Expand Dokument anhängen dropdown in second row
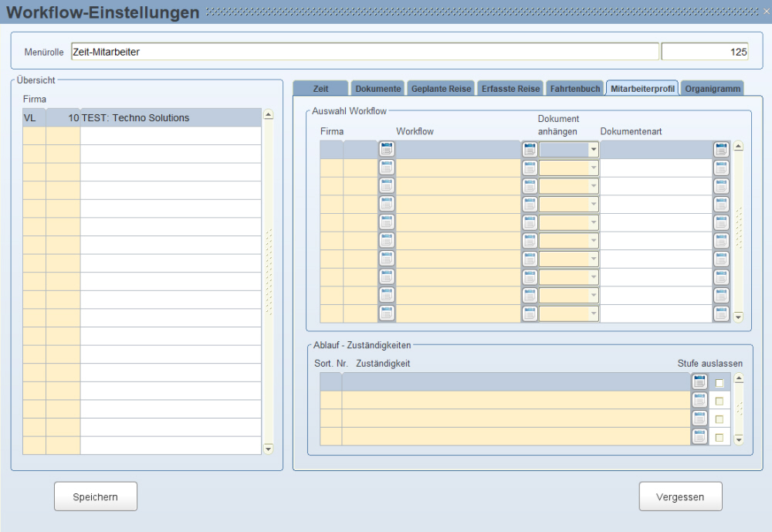This screenshot has width=772, height=532. [593, 168]
